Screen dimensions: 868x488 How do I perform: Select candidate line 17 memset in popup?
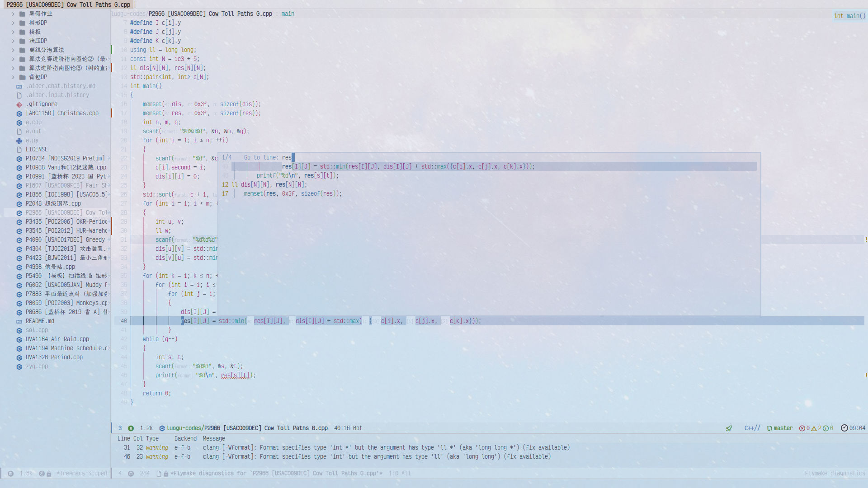(292, 194)
